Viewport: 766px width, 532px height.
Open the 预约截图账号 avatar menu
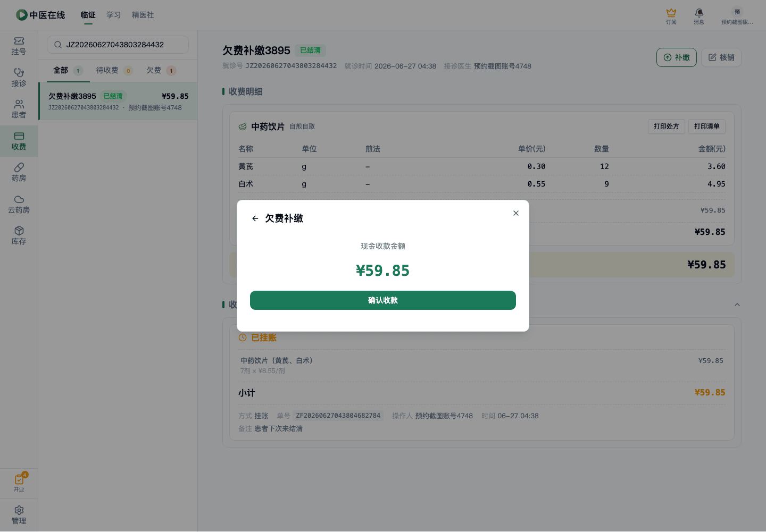(x=737, y=16)
